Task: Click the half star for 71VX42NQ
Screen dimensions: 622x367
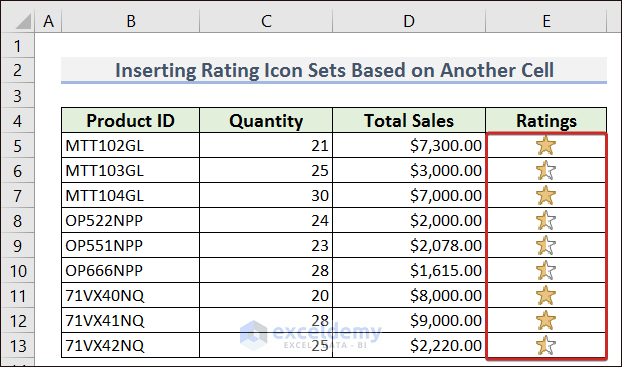Action: tap(546, 345)
